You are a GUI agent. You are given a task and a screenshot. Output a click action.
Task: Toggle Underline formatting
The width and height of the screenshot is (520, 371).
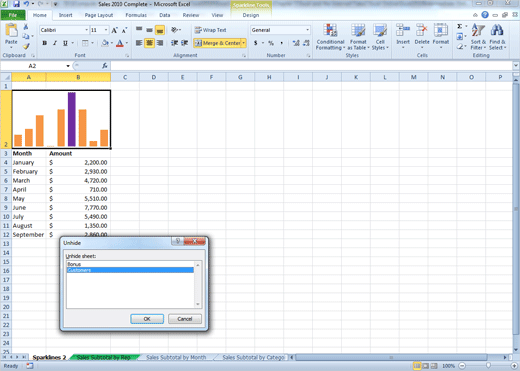click(x=65, y=43)
